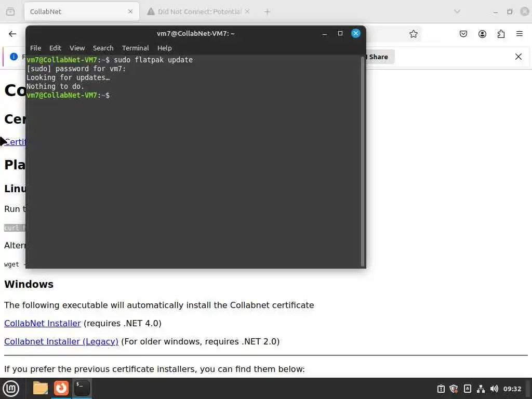Viewport: 532px width, 399px height.
Task: Open the Firefox extensions puzzle icon
Action: tap(501, 34)
